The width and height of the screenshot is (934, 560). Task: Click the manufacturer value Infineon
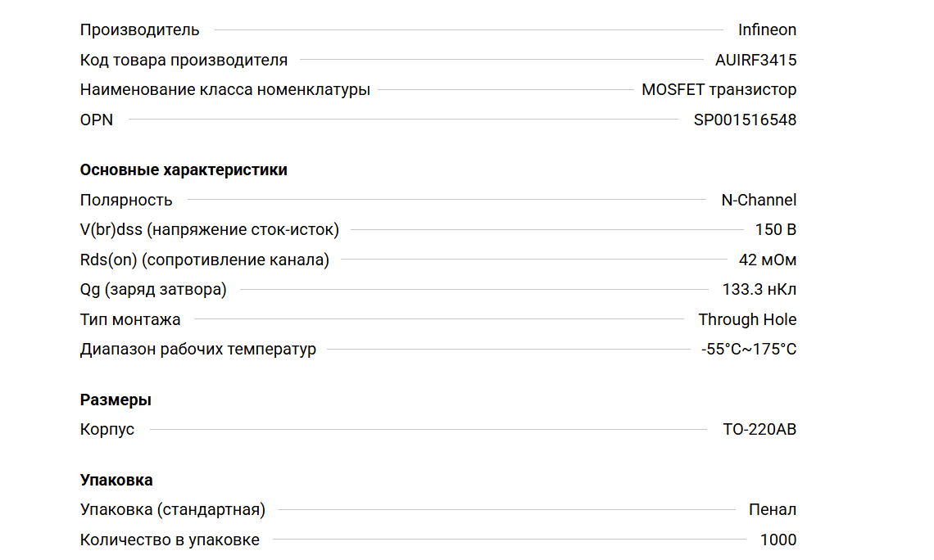click(x=766, y=30)
